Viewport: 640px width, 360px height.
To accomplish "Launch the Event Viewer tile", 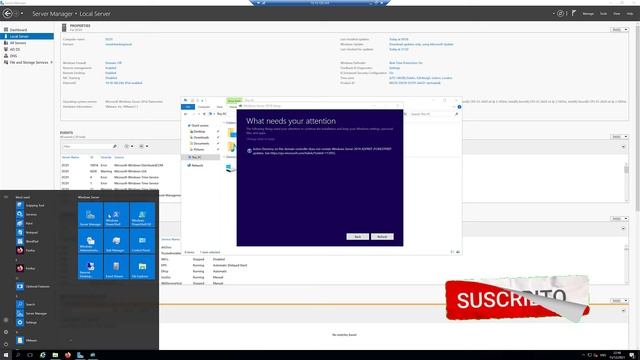I will tap(116, 267).
